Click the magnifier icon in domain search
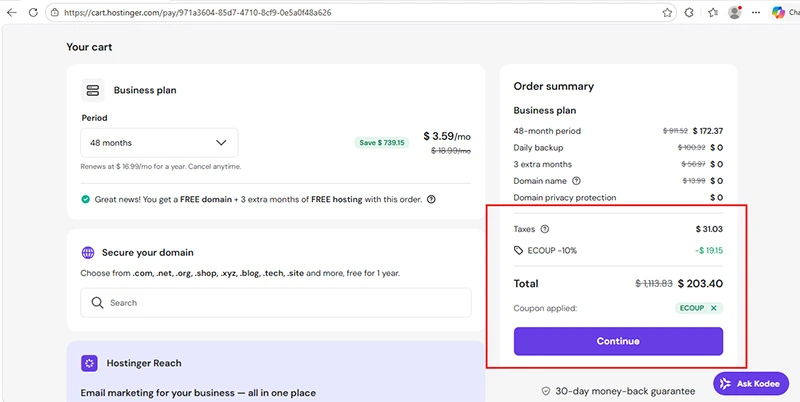The height and width of the screenshot is (402, 800). pyautogui.click(x=97, y=303)
